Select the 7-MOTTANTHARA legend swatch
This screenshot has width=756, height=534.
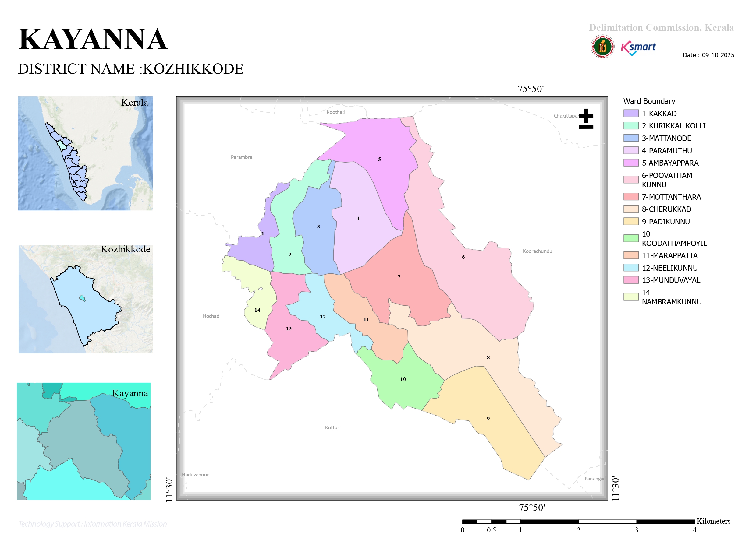pyautogui.click(x=631, y=197)
